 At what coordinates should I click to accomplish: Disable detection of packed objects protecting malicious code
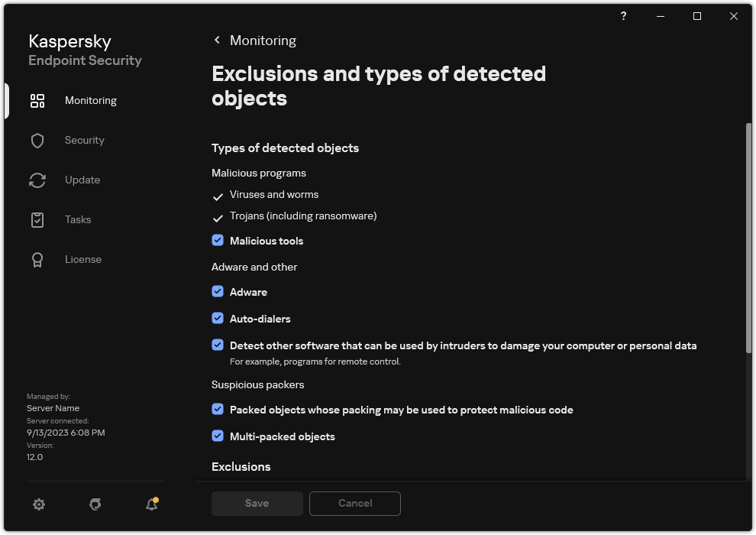coord(218,409)
